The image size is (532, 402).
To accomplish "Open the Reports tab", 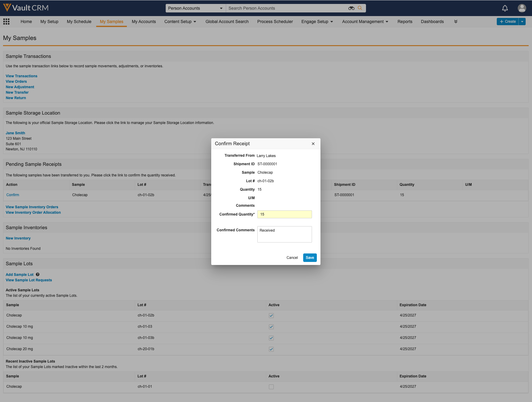I will pyautogui.click(x=405, y=22).
